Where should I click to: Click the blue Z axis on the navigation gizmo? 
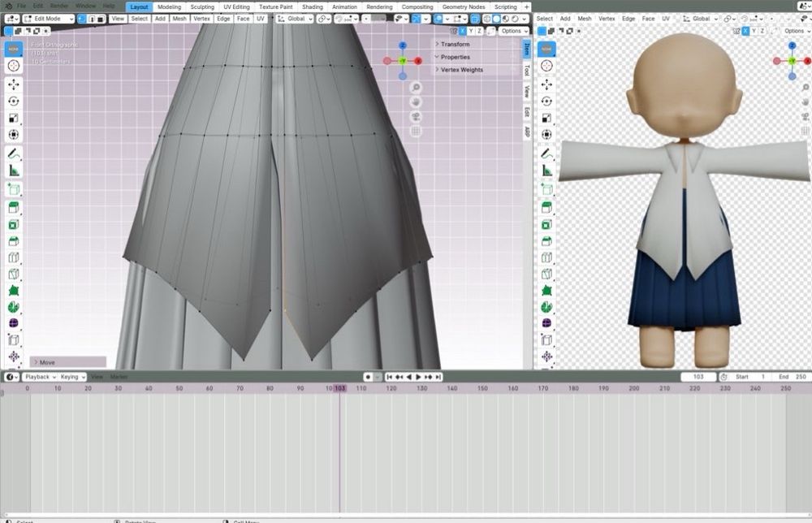(402, 45)
